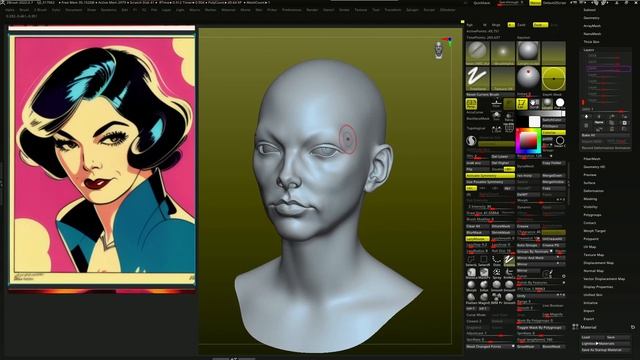640x360 pixels.
Task: Choose the MaskLasso brush icon
Action: [471, 272]
